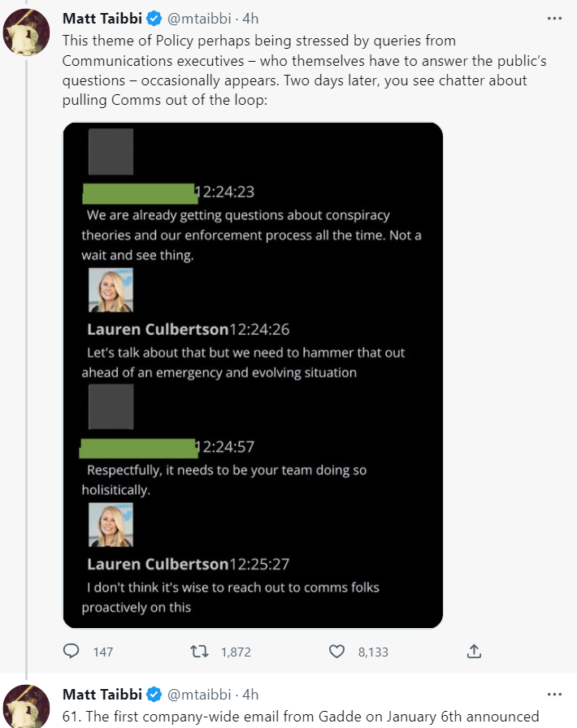Click the verified badge on the first tweet
Viewport: 577px width, 728px height.
tap(153, 19)
